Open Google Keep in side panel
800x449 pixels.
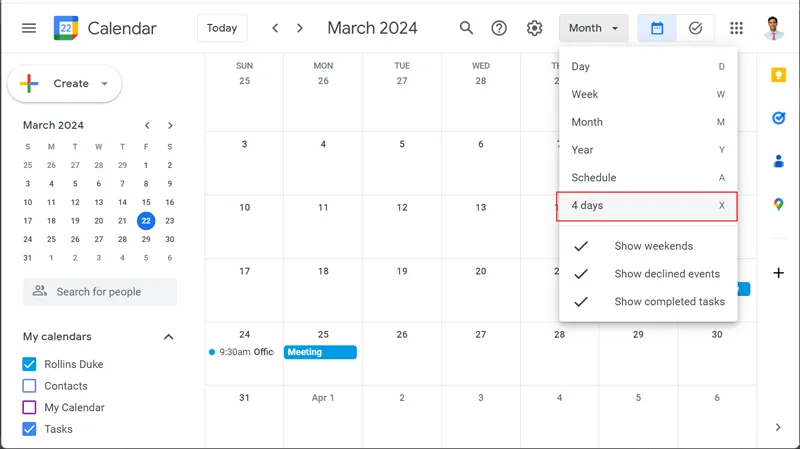(x=778, y=76)
